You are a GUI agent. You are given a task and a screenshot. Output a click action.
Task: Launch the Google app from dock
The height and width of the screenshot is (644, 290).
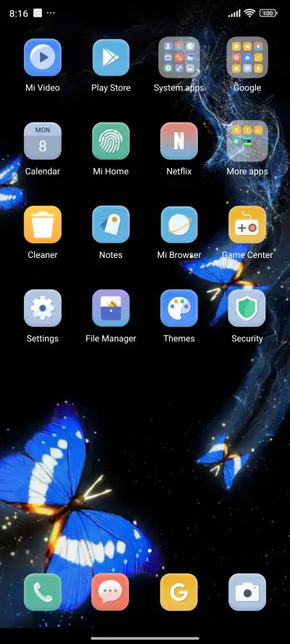click(x=179, y=592)
